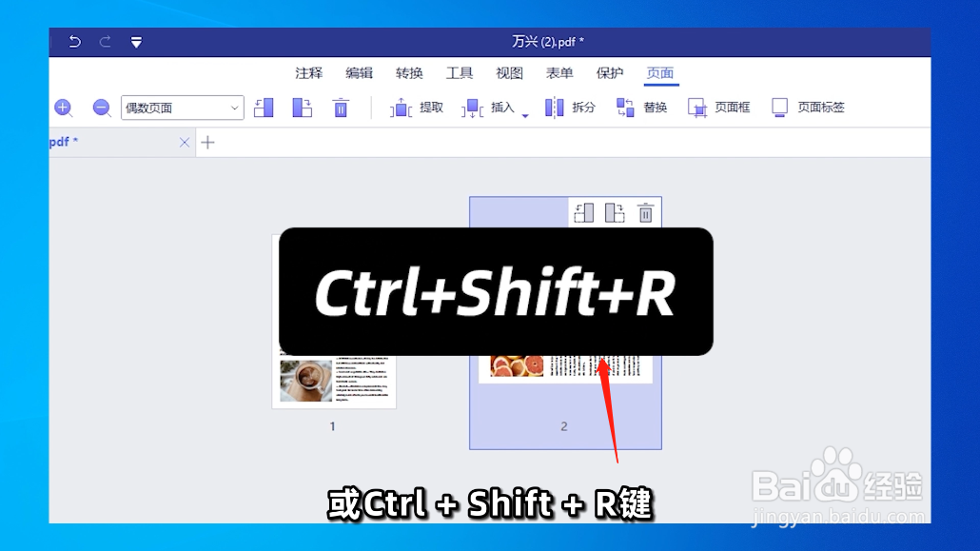Click the 编辑 (Edit) ribbon tab

[359, 72]
